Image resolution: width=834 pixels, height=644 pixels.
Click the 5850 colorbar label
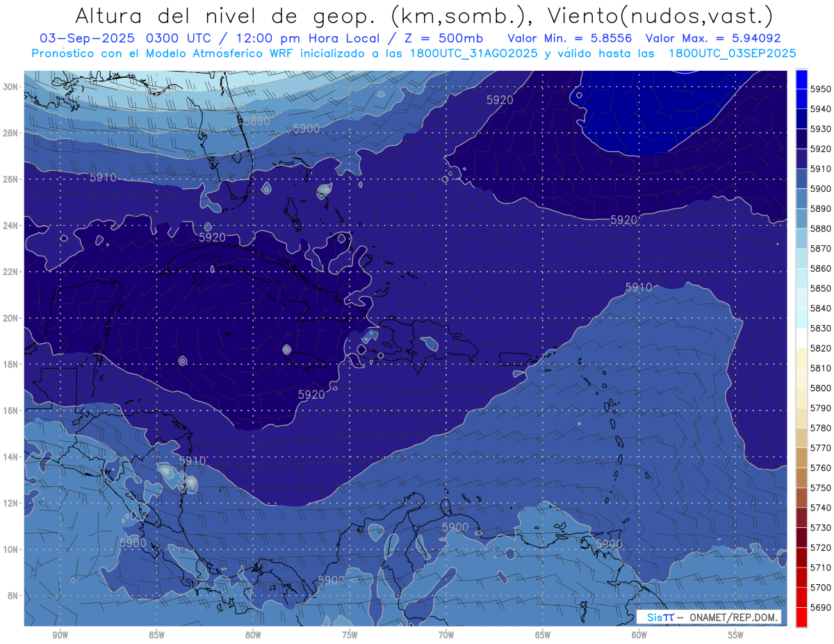(x=821, y=288)
